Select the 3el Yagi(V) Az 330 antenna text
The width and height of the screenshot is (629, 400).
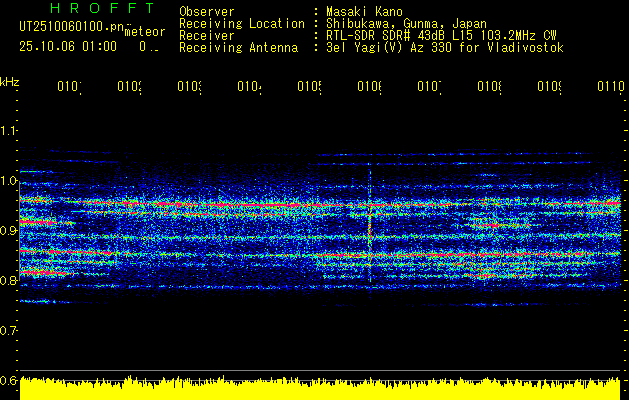[445, 48]
